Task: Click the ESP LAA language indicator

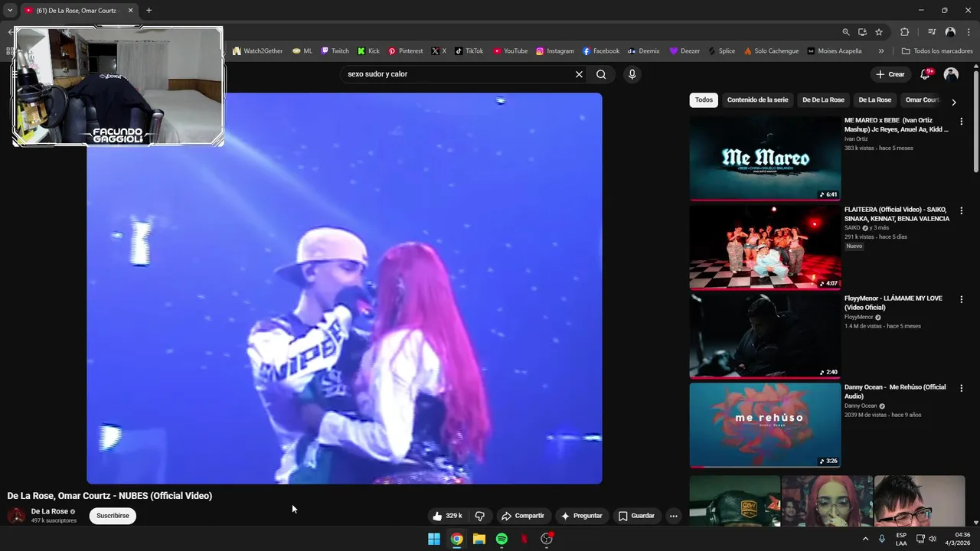Action: (901, 539)
